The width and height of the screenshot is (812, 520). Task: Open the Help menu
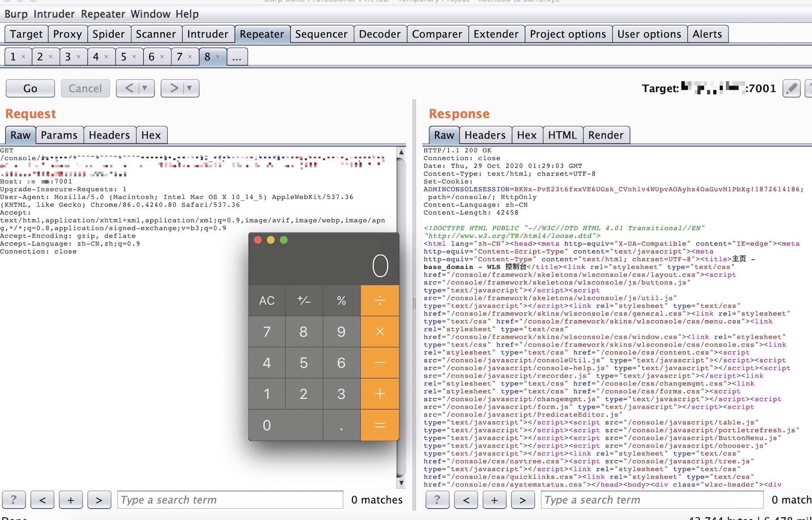click(187, 14)
